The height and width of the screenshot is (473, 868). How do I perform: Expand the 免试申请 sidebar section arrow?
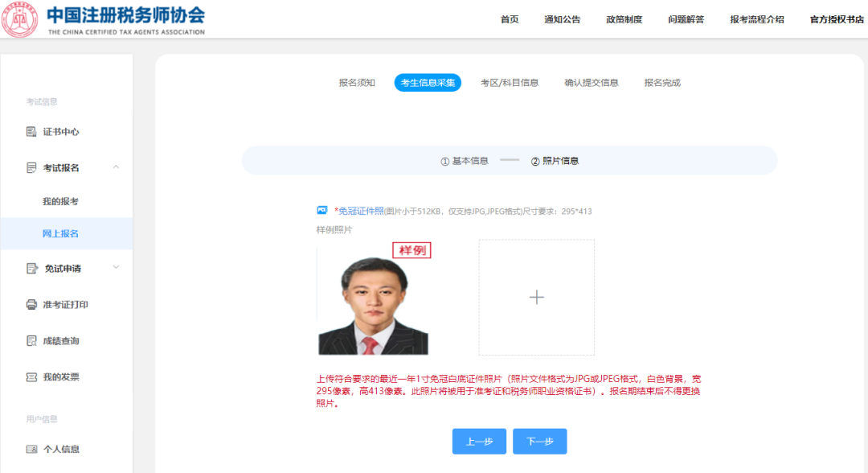pyautogui.click(x=116, y=268)
